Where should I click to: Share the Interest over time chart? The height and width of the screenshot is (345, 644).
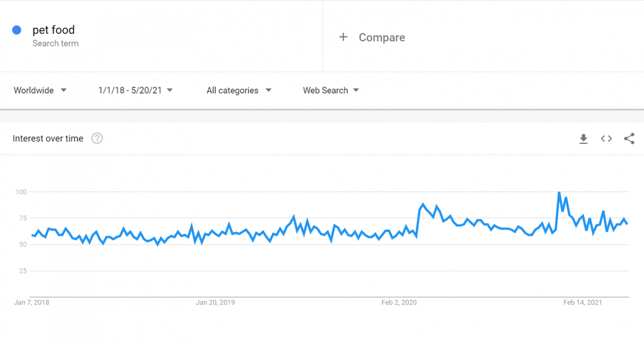[x=629, y=139]
